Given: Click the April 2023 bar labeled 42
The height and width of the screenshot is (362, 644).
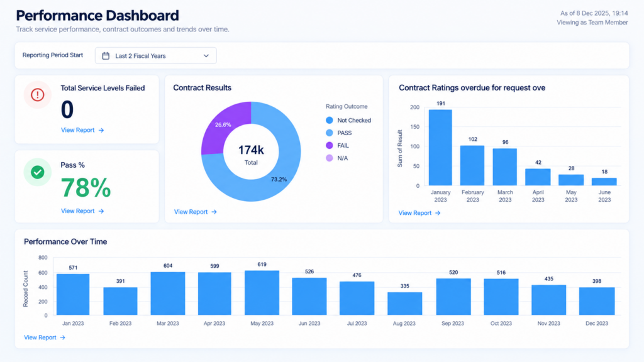Looking at the screenshot, I should point(538,177).
